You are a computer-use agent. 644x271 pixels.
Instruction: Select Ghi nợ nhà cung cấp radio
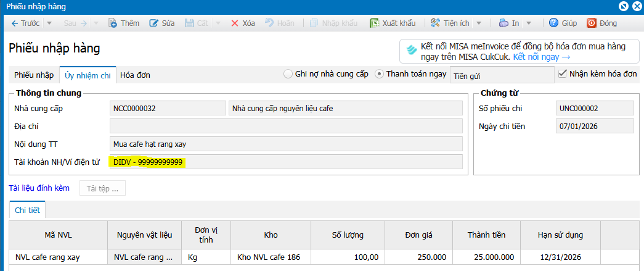(x=288, y=74)
